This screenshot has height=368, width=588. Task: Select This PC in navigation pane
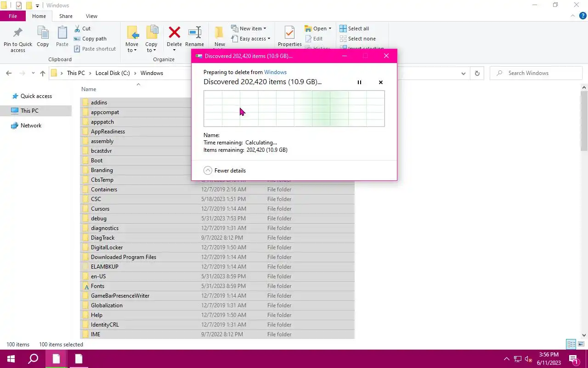pyautogui.click(x=29, y=111)
